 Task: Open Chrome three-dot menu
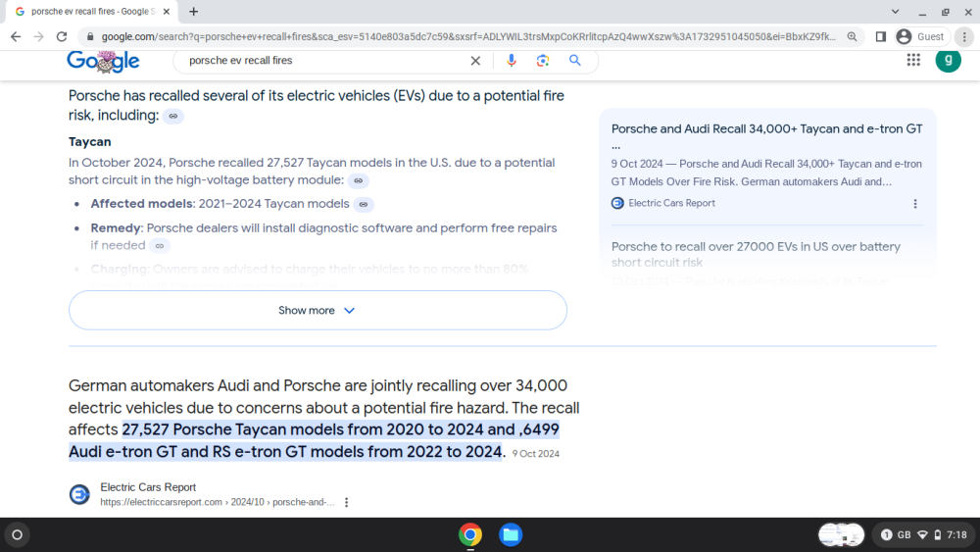[x=964, y=37]
